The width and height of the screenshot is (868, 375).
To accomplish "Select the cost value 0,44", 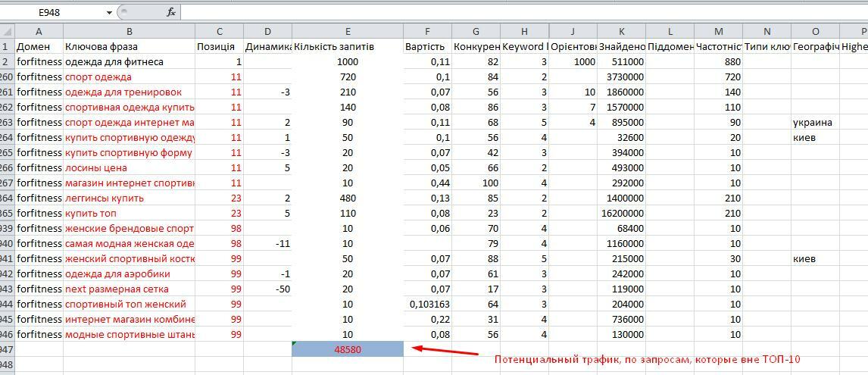I will [427, 183].
